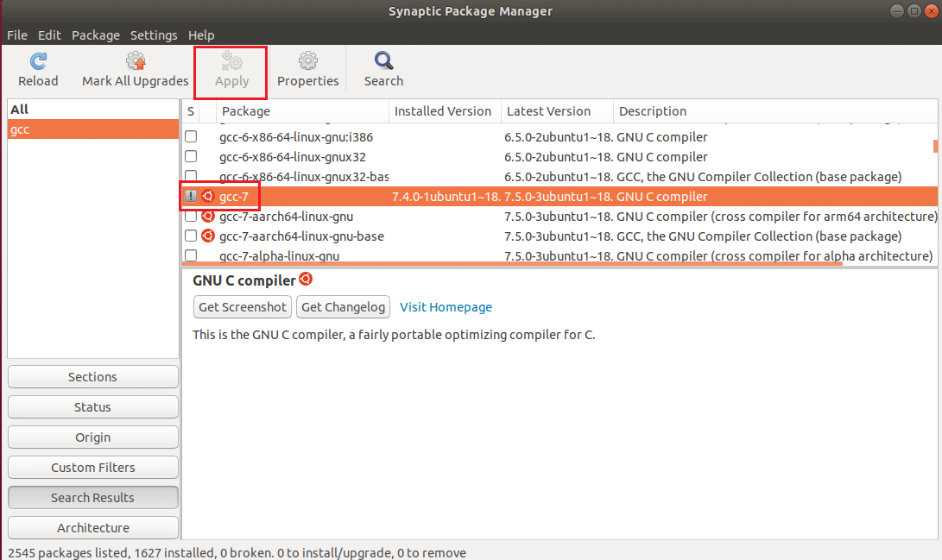The image size is (942, 560).
Task: Click the Reload toolbar icon
Action: pyautogui.click(x=38, y=62)
